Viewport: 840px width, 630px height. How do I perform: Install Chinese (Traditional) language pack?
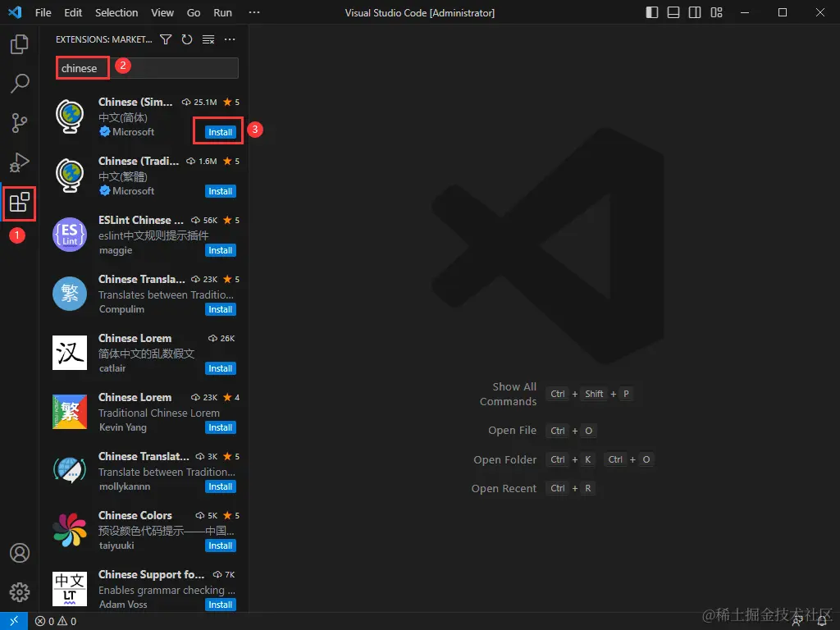pos(220,191)
